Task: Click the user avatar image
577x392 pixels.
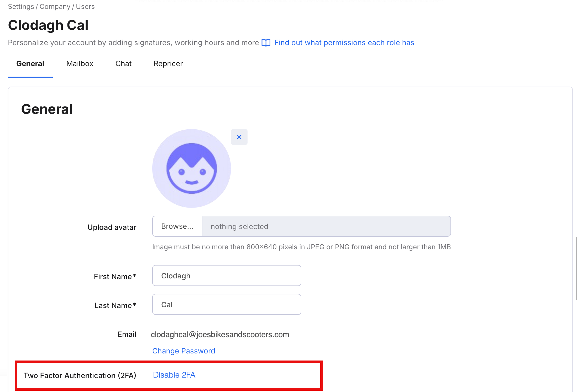Action: pos(192,168)
